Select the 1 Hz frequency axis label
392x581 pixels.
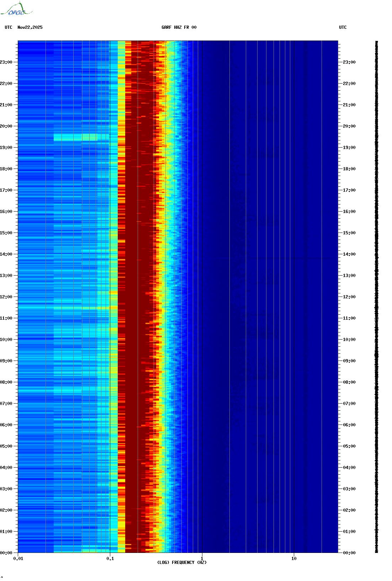[202, 559]
